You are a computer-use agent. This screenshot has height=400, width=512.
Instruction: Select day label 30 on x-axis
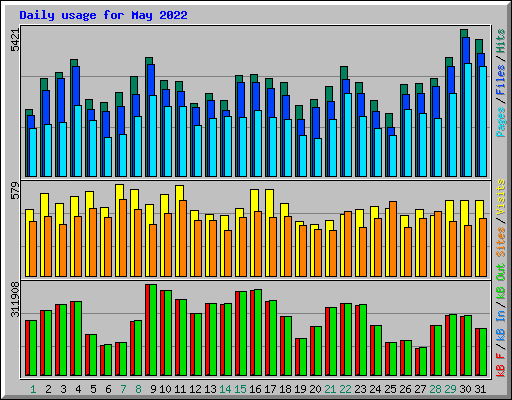pyautogui.click(x=465, y=389)
